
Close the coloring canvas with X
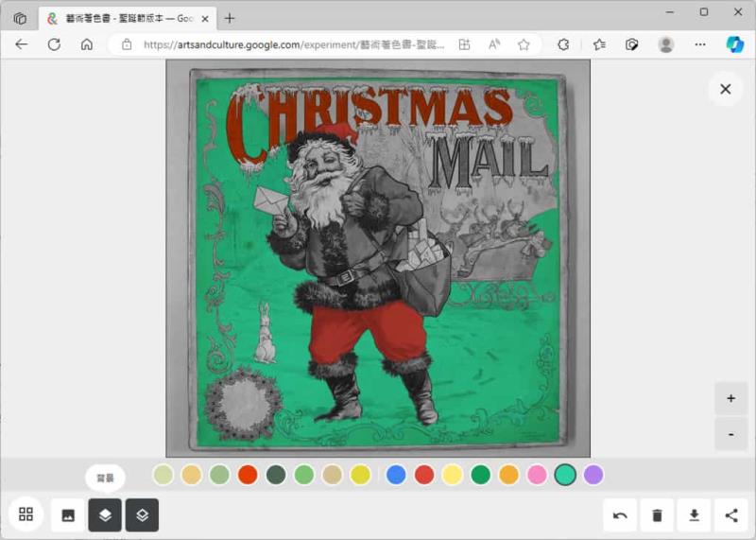pos(725,89)
